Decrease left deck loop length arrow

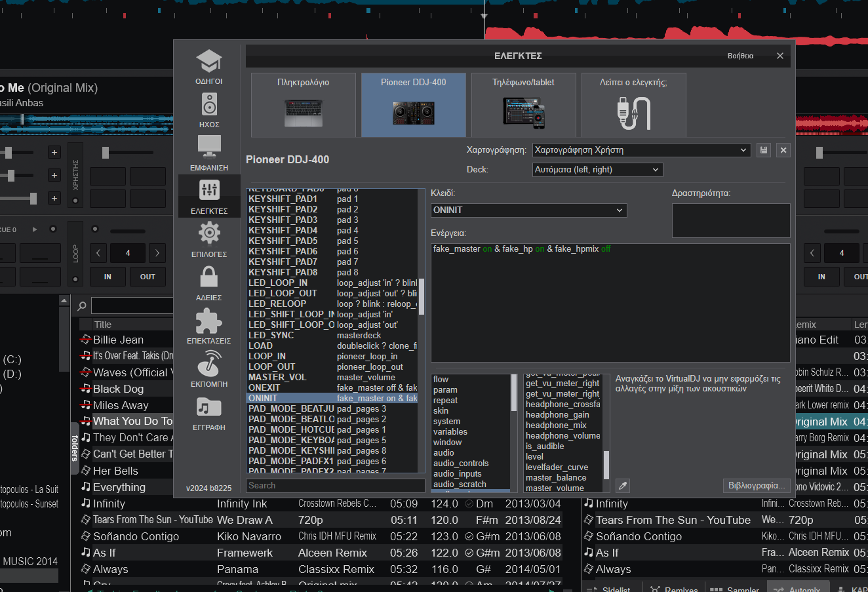coord(98,253)
